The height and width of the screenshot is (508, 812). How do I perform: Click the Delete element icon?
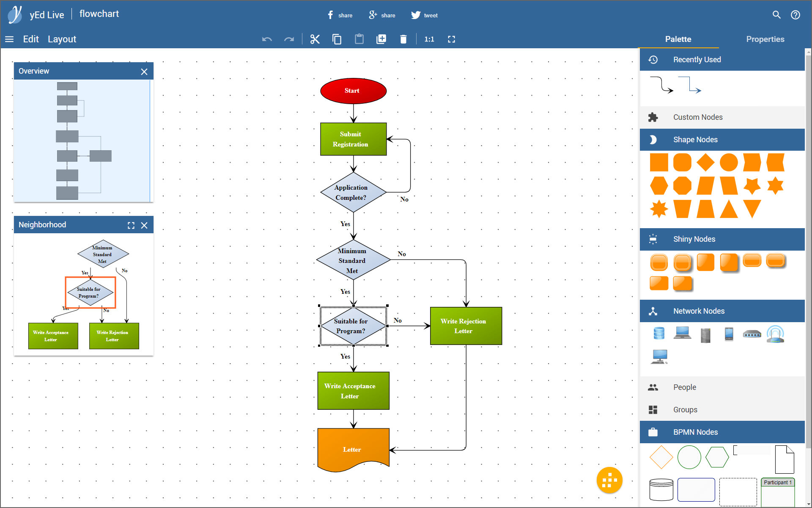click(x=403, y=39)
